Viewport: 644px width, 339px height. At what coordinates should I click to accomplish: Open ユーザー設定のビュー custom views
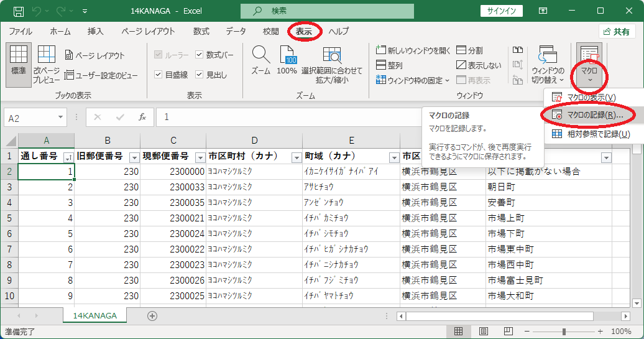click(x=101, y=75)
